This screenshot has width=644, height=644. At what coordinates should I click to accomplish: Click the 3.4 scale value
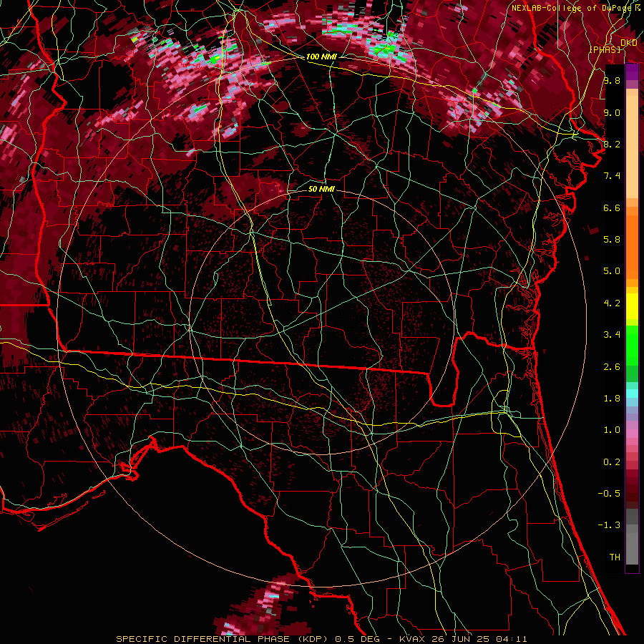coord(612,335)
